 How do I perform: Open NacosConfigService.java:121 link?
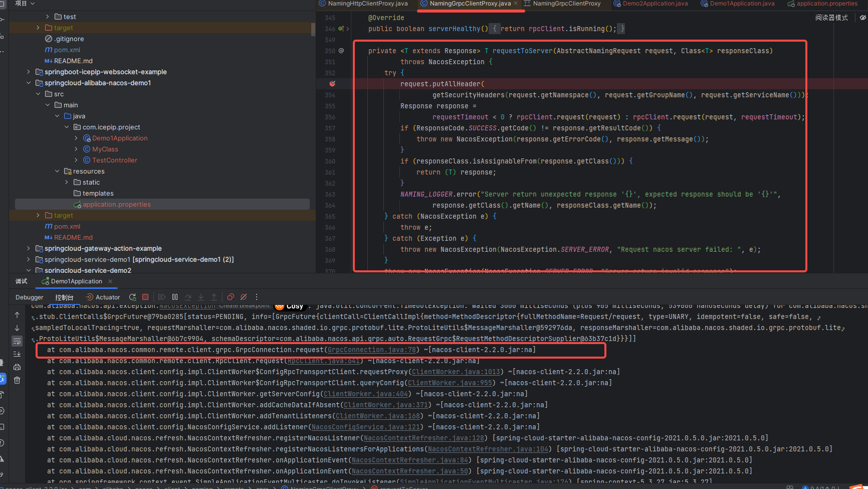pos(365,427)
